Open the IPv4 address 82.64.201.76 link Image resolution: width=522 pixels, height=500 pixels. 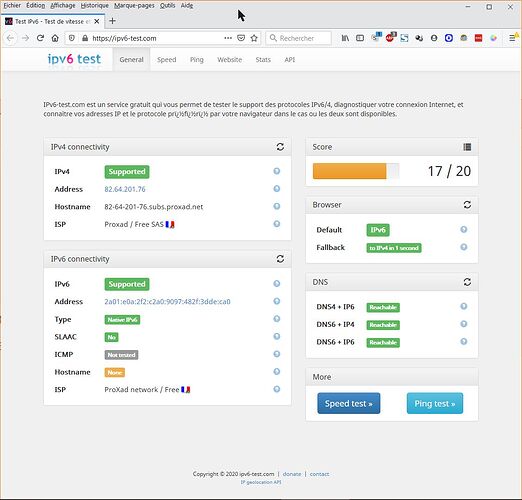click(x=125, y=189)
